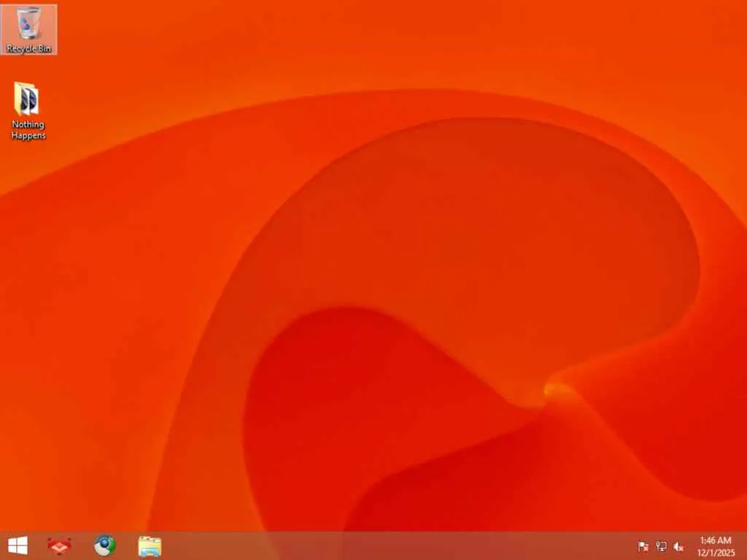Image resolution: width=747 pixels, height=560 pixels.
Task: Select the Recycle Bin desktop icon
Action: (x=28, y=29)
